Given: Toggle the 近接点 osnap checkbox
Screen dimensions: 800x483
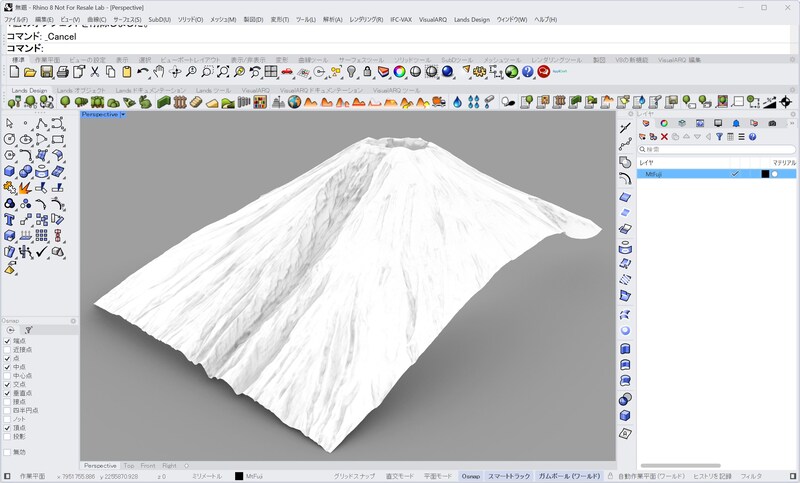Looking at the screenshot, I should [x=7, y=350].
